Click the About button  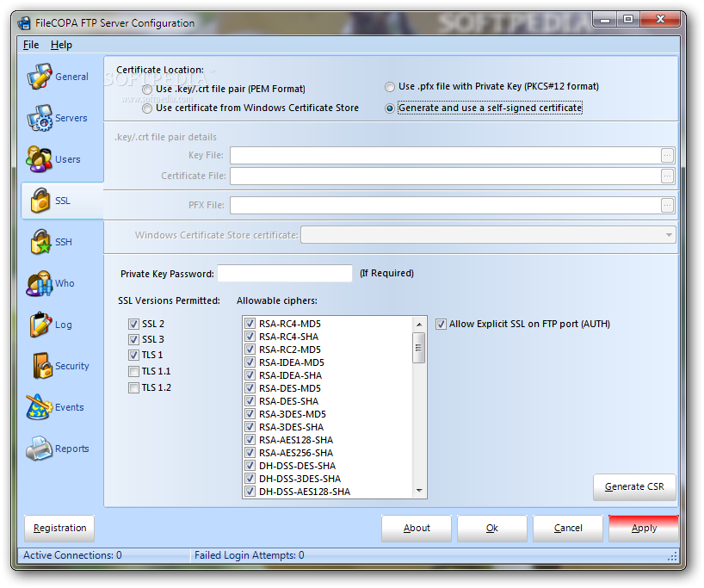(x=417, y=529)
